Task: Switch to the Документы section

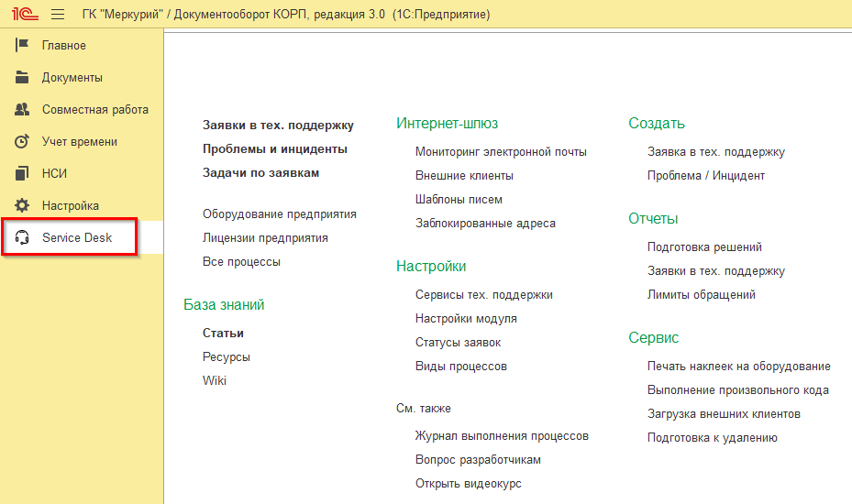Action: [x=72, y=78]
